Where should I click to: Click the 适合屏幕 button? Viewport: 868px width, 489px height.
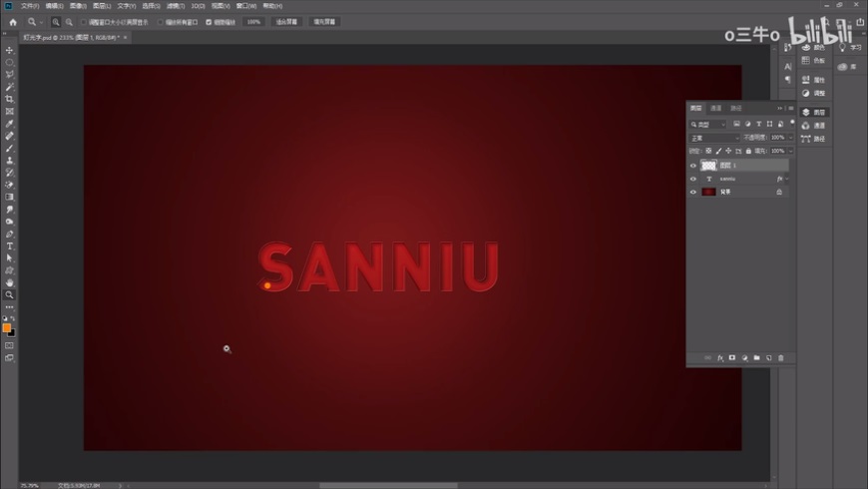(x=286, y=21)
